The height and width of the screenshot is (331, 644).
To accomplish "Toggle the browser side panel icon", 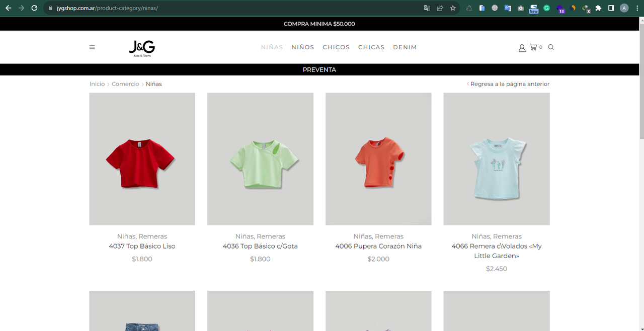I will (x=611, y=8).
